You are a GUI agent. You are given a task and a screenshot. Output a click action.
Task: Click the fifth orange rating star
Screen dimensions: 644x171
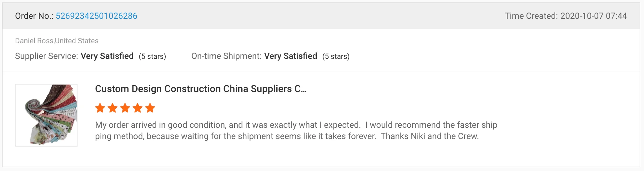pos(150,108)
